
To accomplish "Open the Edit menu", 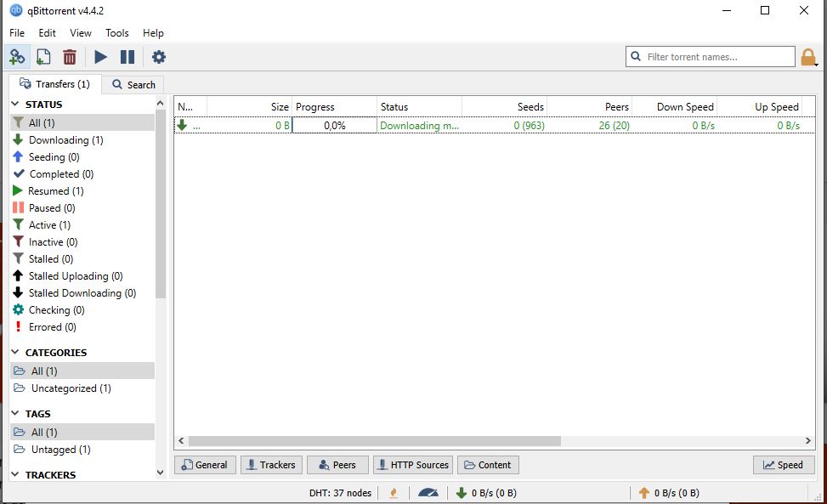I will (x=47, y=32).
